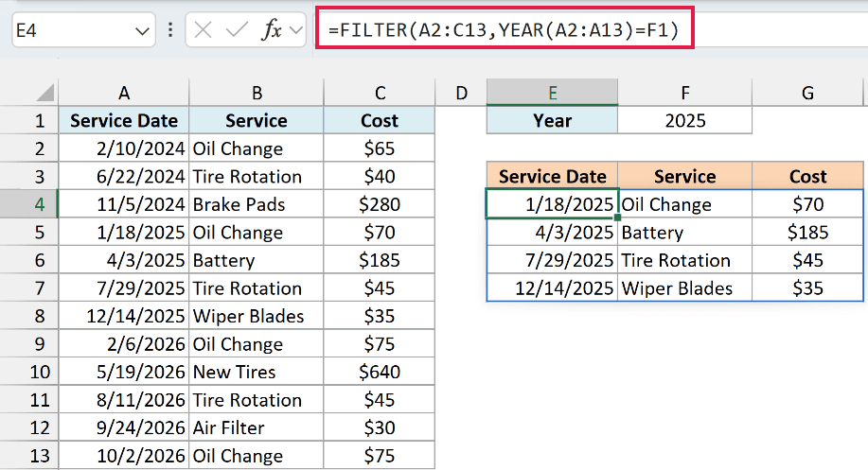The height and width of the screenshot is (470, 868).
Task: Click the Service Date header in A1
Action: (x=124, y=120)
